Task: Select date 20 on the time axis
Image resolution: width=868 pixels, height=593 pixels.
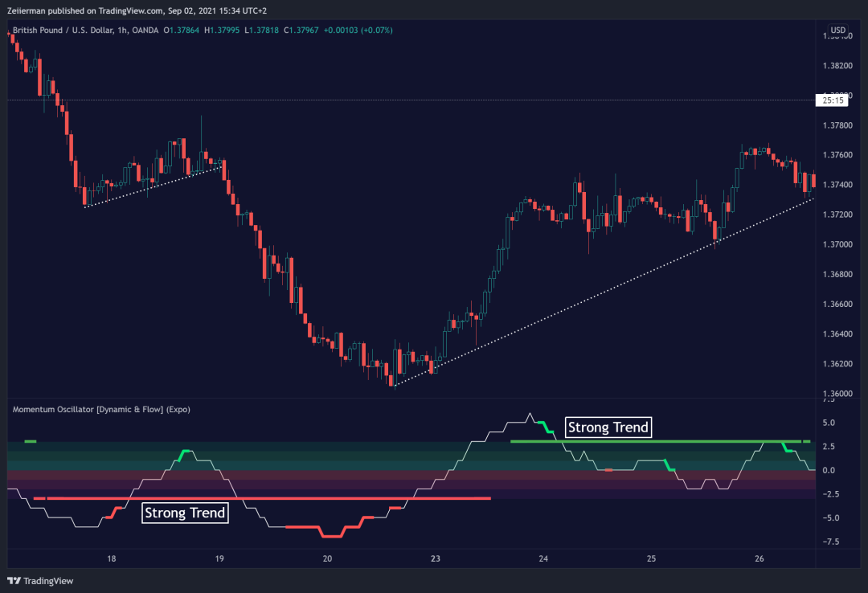Action: [327, 558]
